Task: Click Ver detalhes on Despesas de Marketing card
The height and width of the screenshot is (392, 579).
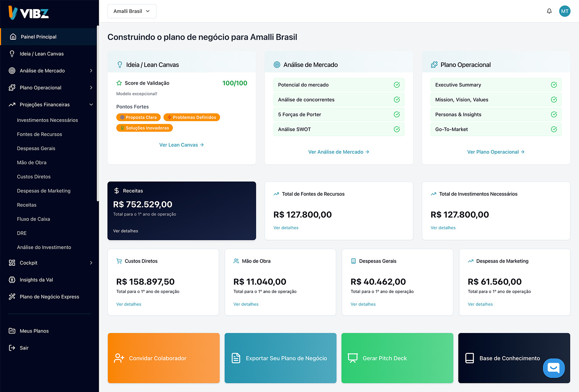Action: (x=480, y=304)
